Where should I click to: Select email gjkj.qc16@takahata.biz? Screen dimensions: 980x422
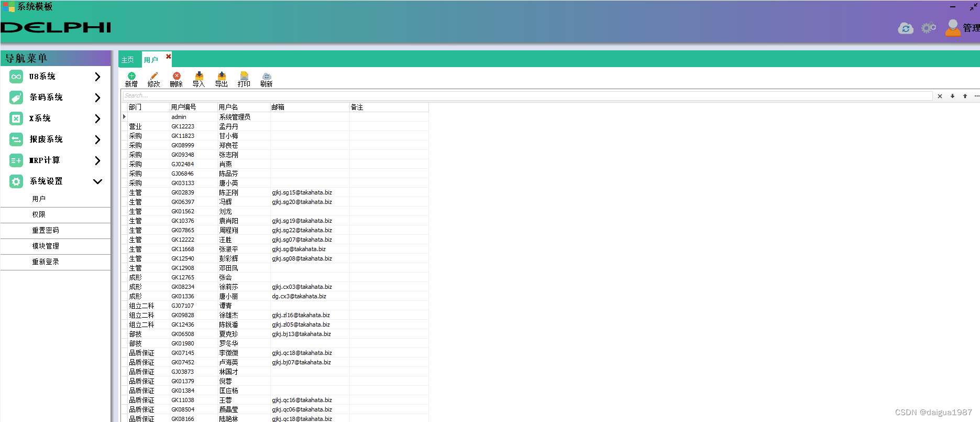[x=310, y=400]
